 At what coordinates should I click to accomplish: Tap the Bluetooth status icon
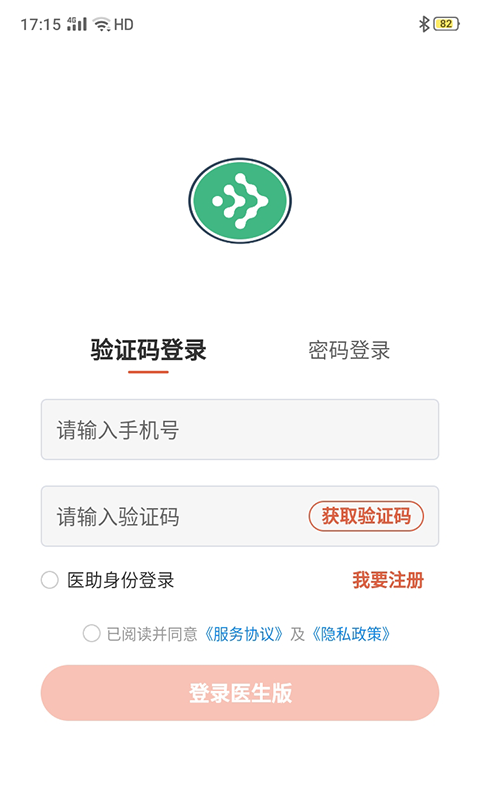click(x=424, y=24)
